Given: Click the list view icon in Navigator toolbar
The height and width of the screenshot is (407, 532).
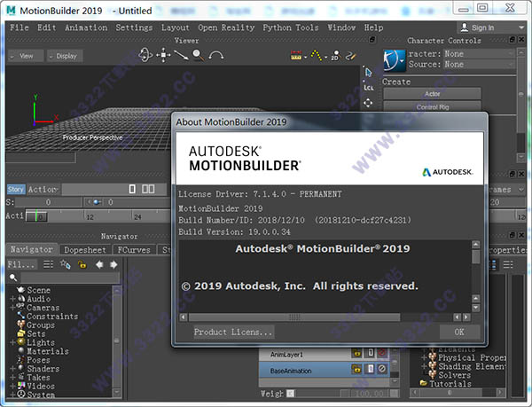Looking at the screenshot, I should 49,264.
